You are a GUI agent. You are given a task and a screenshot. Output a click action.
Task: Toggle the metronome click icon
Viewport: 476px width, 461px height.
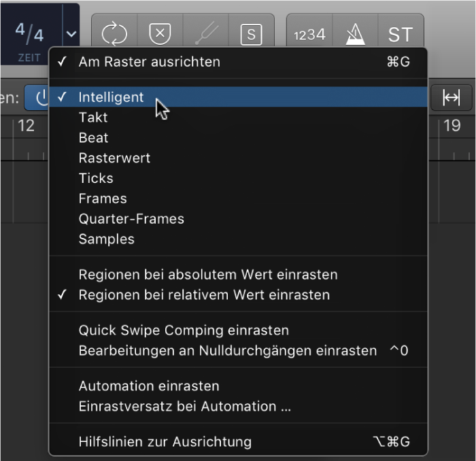pos(355,33)
